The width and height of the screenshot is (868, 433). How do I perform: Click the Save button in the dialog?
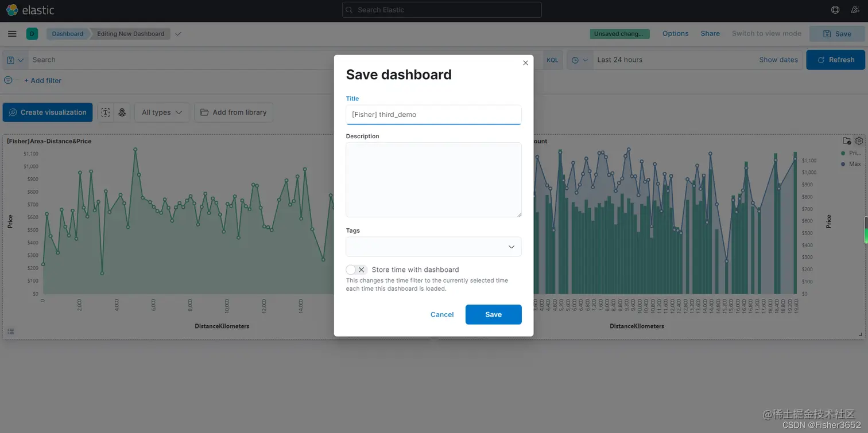click(493, 314)
